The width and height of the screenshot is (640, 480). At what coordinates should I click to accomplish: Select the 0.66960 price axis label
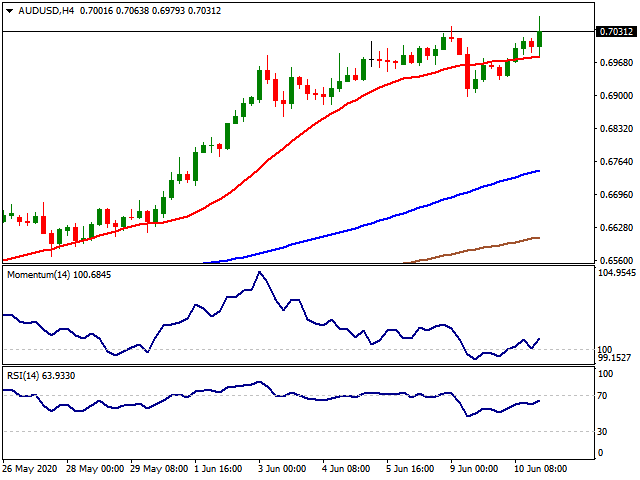(x=616, y=195)
